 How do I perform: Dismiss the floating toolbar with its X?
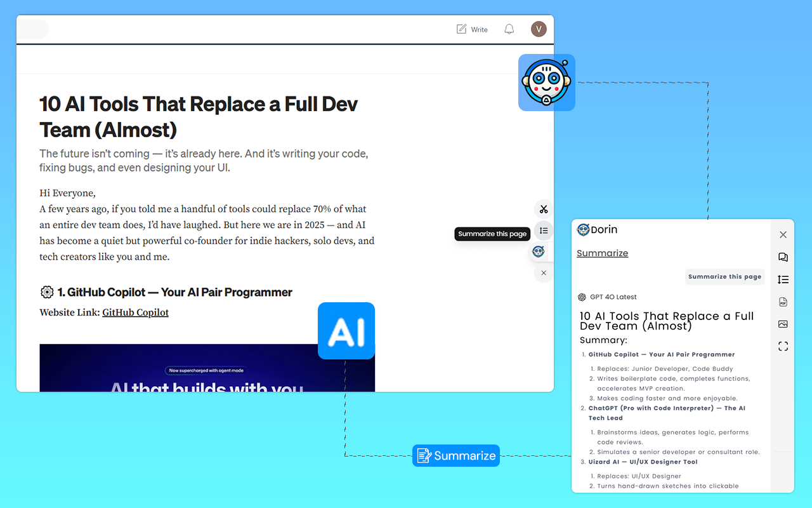[x=544, y=273]
